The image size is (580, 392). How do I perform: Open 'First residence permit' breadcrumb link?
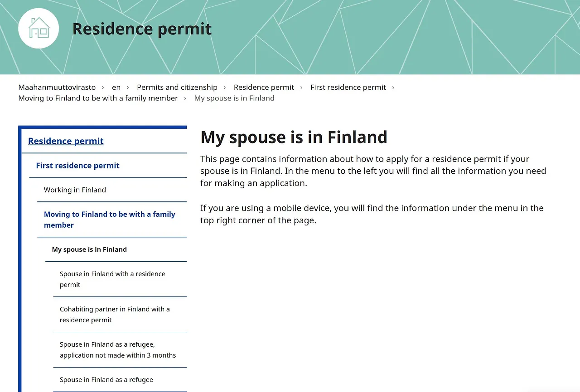(348, 87)
